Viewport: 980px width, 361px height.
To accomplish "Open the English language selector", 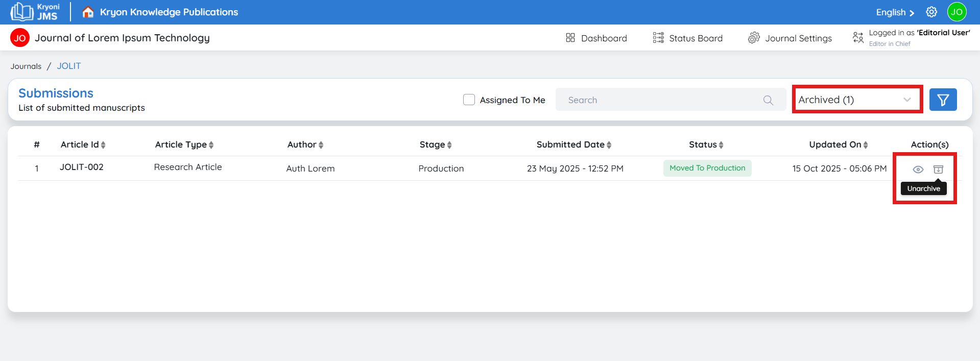I will pos(895,12).
